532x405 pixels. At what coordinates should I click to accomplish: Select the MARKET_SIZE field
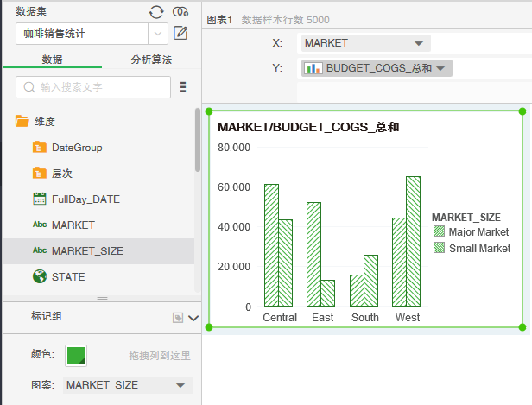click(86, 251)
